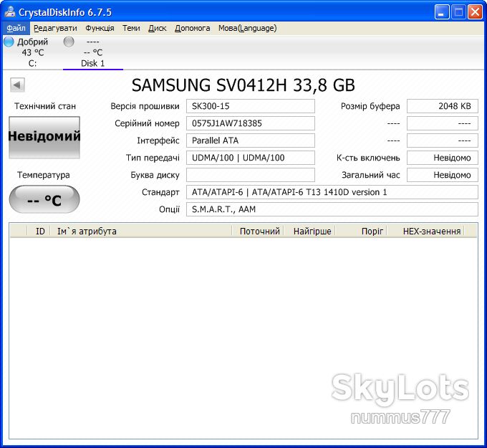Close the CrystalDiskInfo window

pyautogui.click(x=476, y=12)
